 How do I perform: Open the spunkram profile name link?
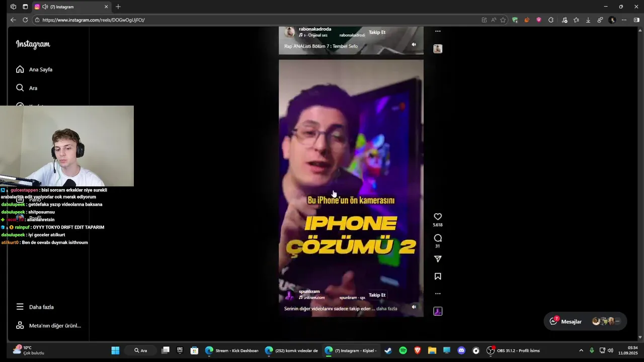[x=309, y=292]
